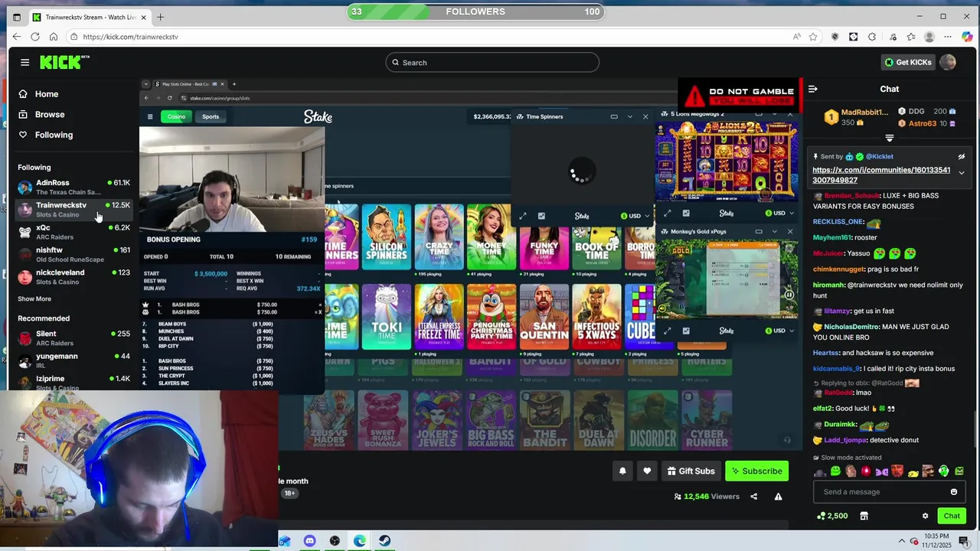Open a new browser tab
Viewport: 980px width, 551px height.
click(160, 17)
